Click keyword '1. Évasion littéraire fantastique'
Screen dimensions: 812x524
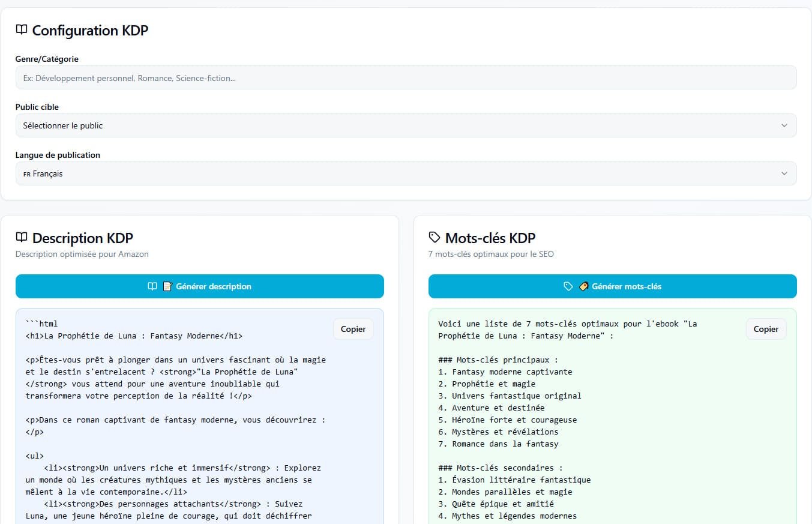tap(515, 480)
